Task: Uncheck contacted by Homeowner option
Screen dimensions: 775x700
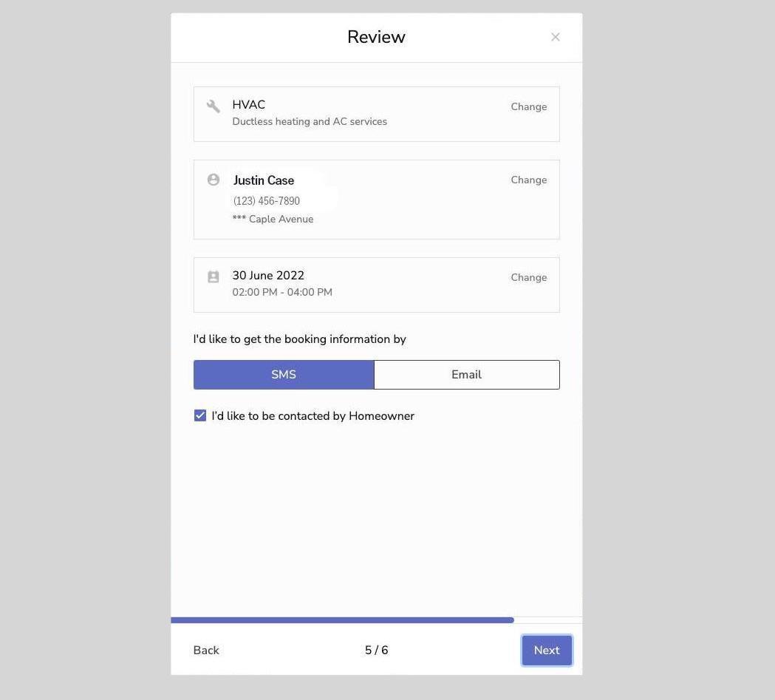Action: coord(199,415)
